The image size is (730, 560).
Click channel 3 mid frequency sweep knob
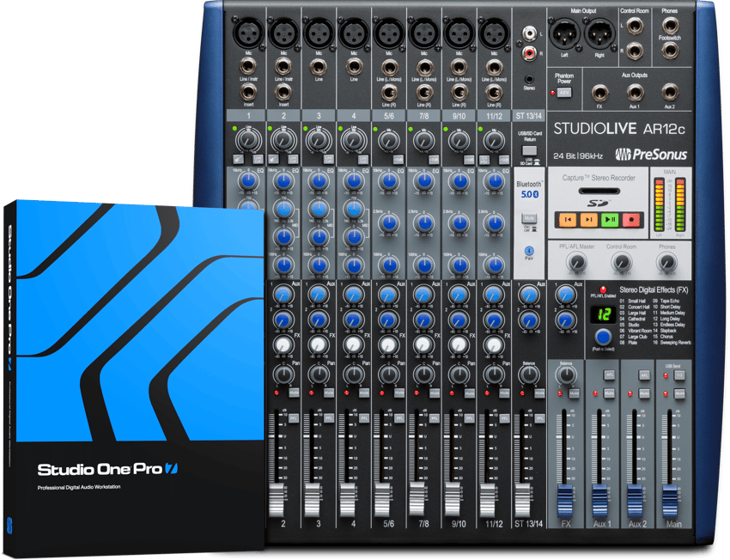(x=319, y=209)
